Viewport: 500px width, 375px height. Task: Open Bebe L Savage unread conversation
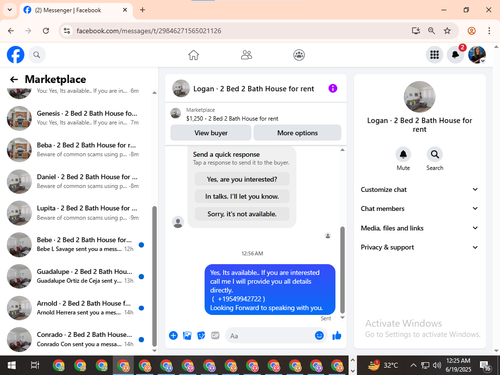tap(77, 245)
